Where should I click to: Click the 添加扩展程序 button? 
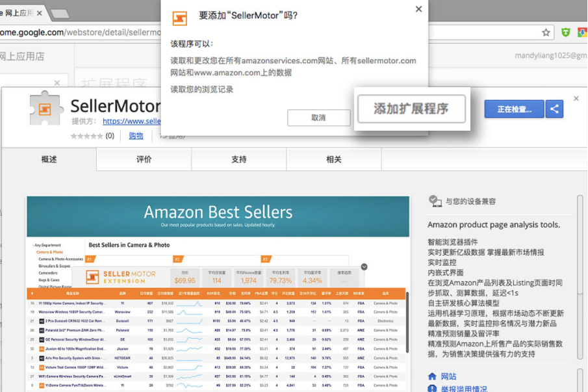click(411, 109)
